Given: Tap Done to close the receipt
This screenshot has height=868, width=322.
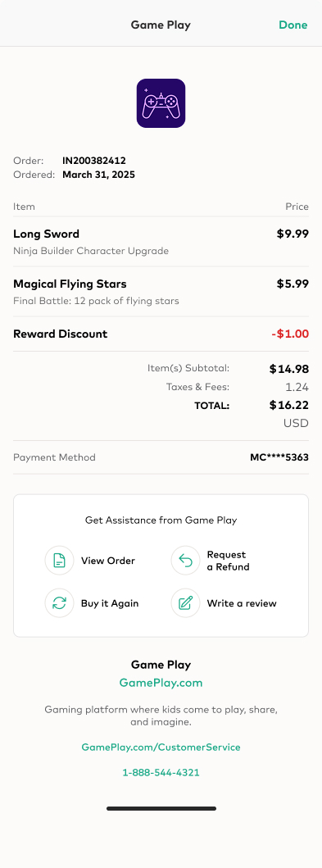Looking at the screenshot, I should coord(293,25).
